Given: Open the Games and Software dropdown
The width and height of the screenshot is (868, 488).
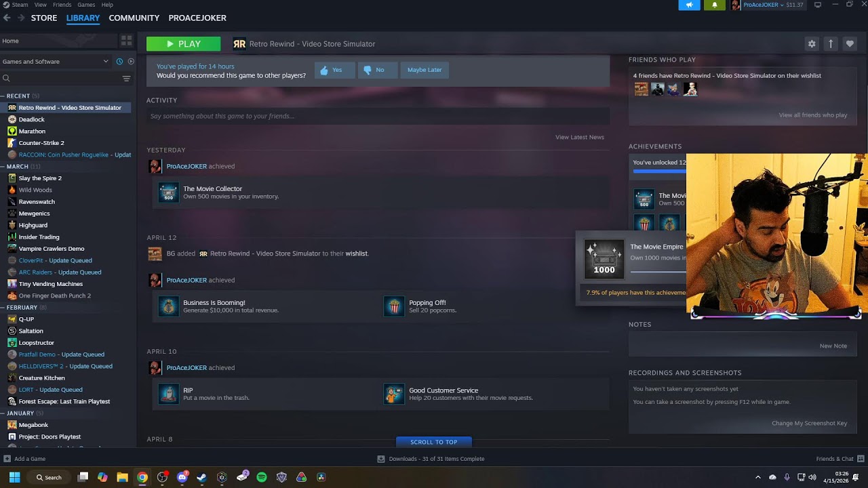Looking at the screenshot, I should click(56, 61).
